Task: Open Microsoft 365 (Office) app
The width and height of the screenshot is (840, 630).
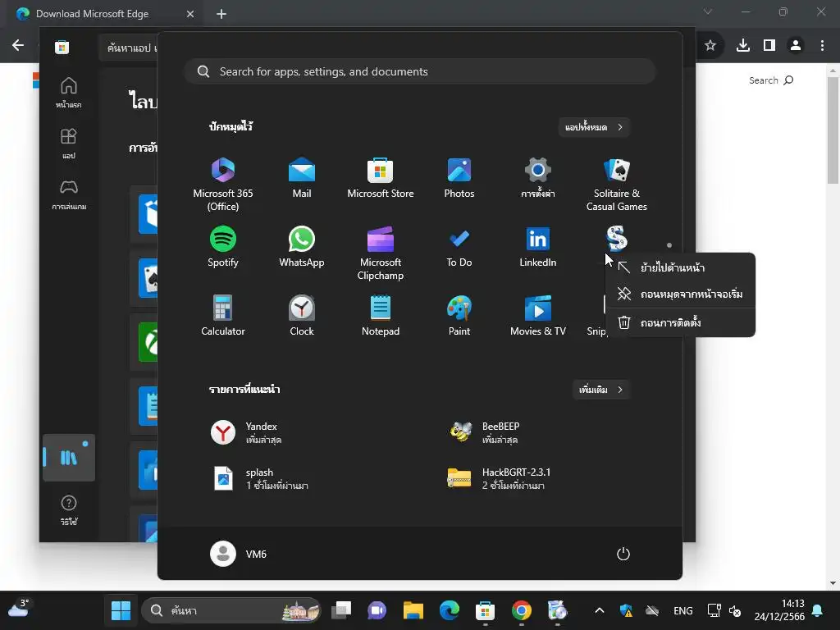Action: tap(223, 185)
